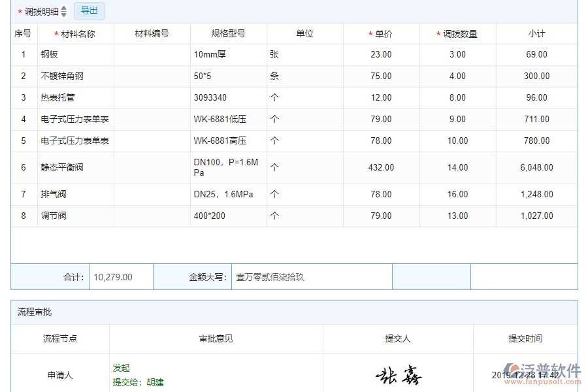Click the up sort arrow beside 调拨明细
Screen dimensions: 588x392
click(x=63, y=8)
